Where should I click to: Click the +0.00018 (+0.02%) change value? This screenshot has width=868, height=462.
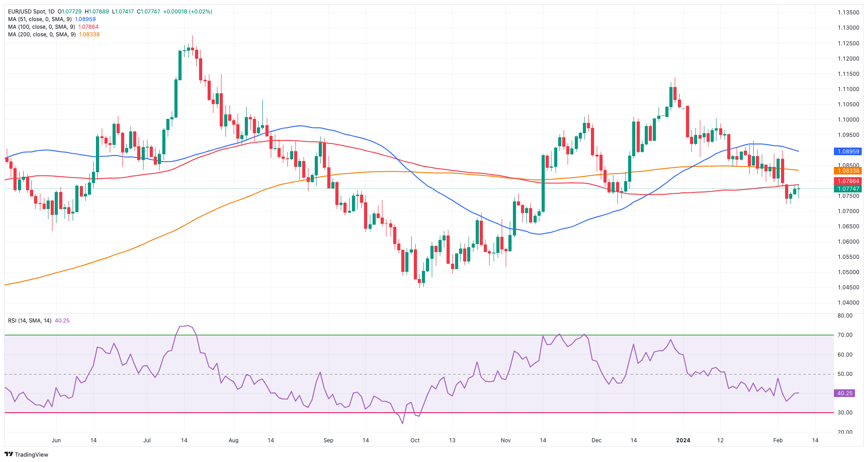(187, 12)
